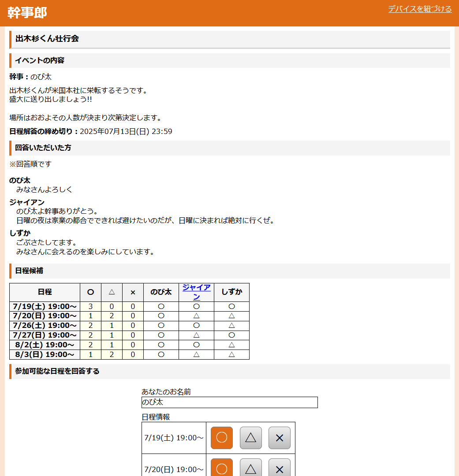459x476 pixels.
Task: Select the ○ button for 7/19(土)
Action: 222,438
